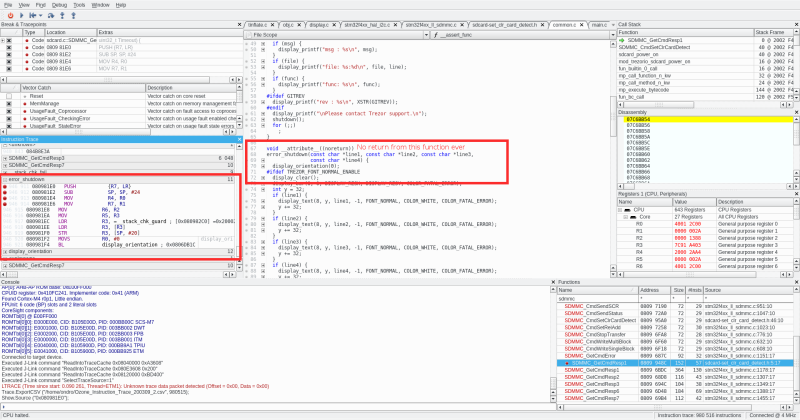Open the tab overflow dropdown after main.c
The image size is (800, 420).
click(x=613, y=24)
